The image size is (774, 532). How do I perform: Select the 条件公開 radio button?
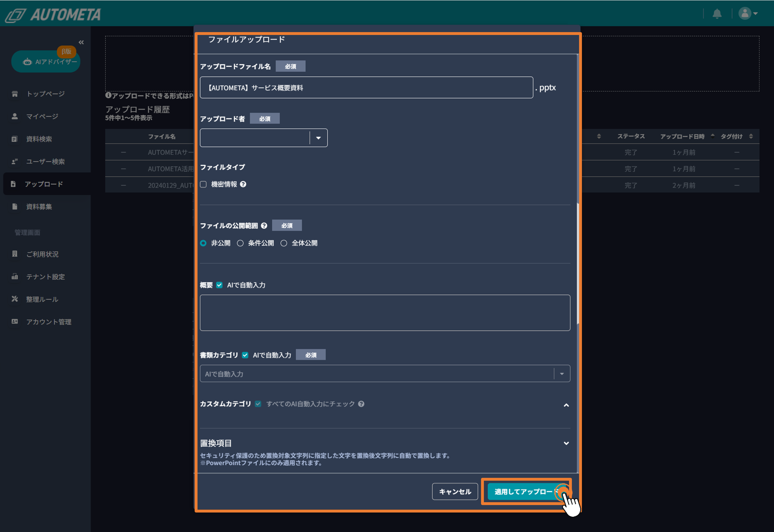point(240,243)
